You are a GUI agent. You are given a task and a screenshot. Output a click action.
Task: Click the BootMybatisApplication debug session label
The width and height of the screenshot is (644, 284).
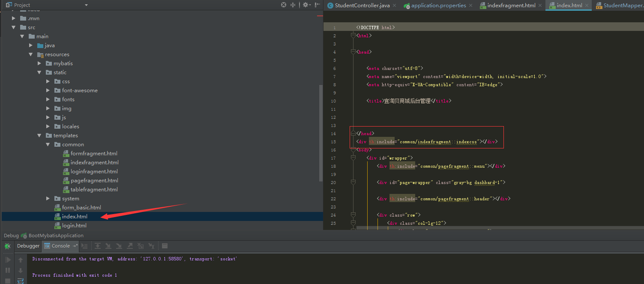pos(56,236)
